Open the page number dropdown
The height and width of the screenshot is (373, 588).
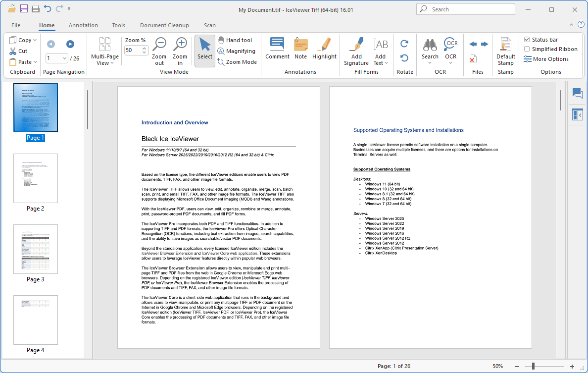pos(64,58)
